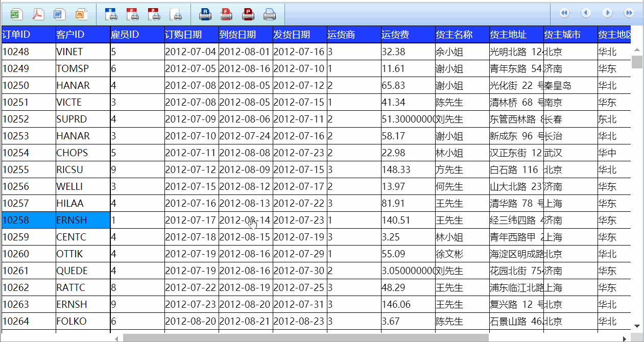Click the 运货商 column header
The image size is (644, 342).
[354, 35]
